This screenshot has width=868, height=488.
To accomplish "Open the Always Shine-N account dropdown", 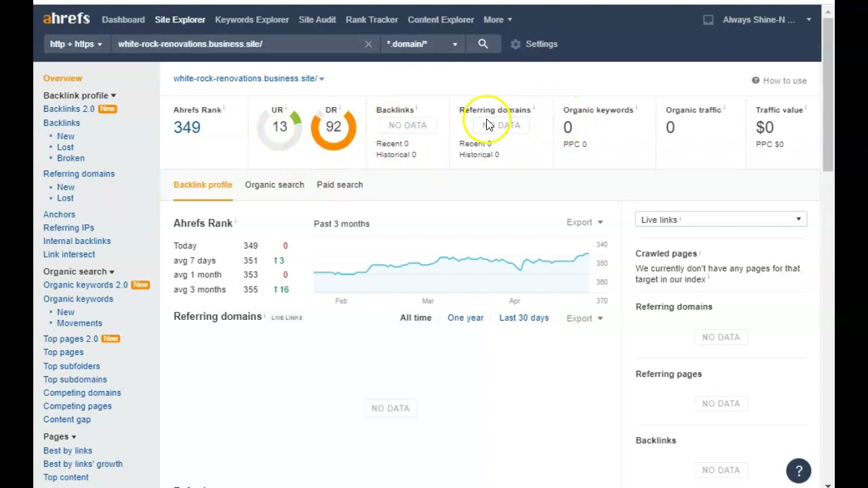I will (x=767, y=20).
